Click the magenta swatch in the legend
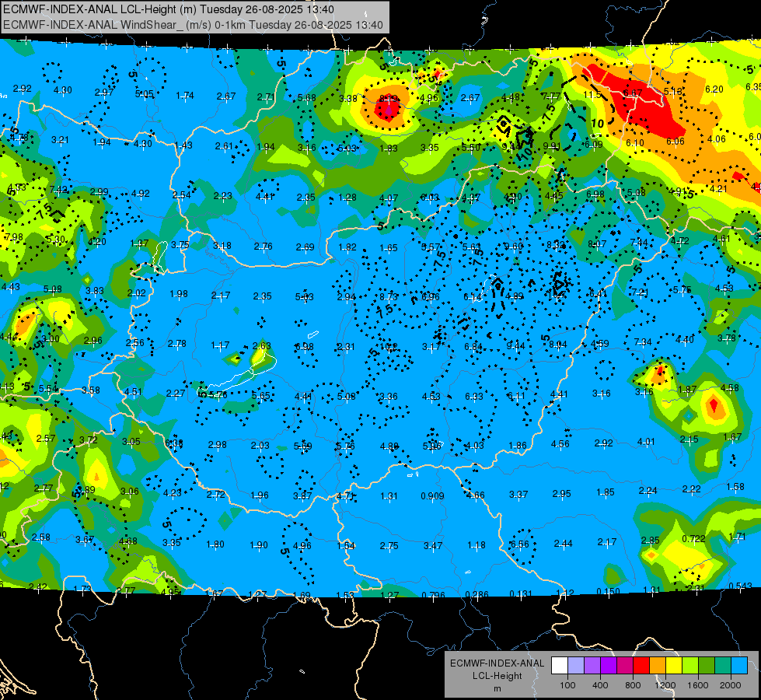The height and width of the screenshot is (700, 761). coord(625,666)
